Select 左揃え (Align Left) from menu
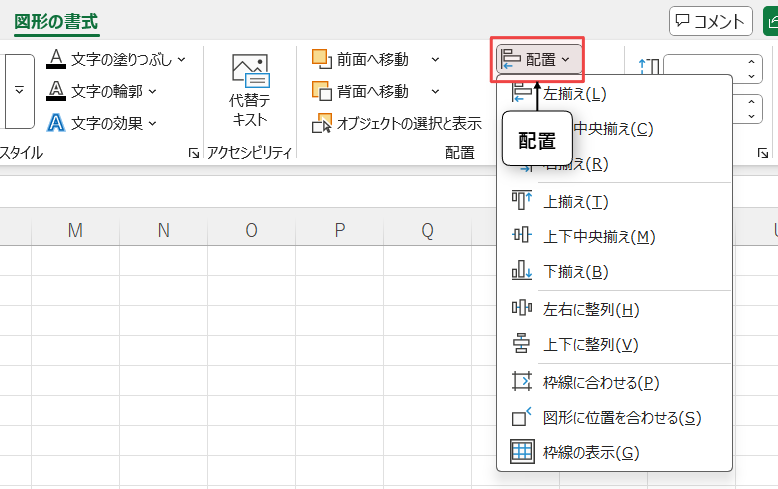Viewport: 778px width, 489px height. (574, 94)
